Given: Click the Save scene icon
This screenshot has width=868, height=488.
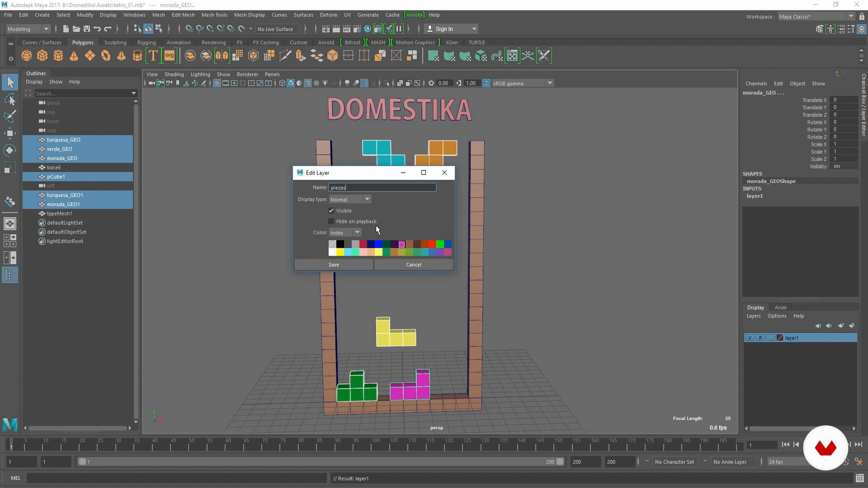Looking at the screenshot, I should (x=87, y=29).
